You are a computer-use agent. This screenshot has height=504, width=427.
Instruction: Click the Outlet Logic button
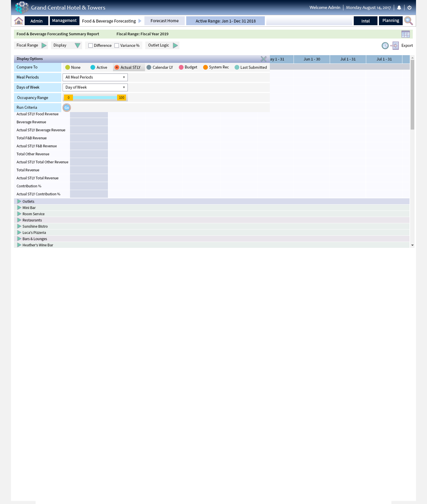(162, 45)
